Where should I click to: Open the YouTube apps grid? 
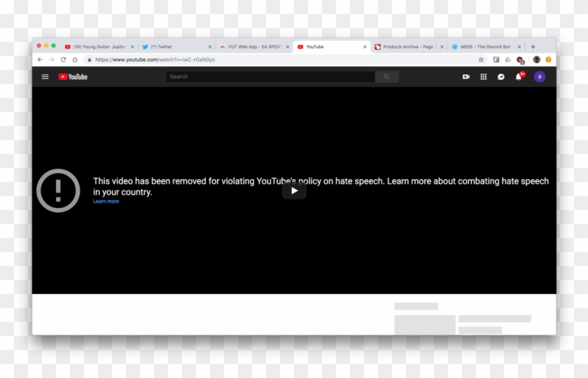[x=484, y=77]
